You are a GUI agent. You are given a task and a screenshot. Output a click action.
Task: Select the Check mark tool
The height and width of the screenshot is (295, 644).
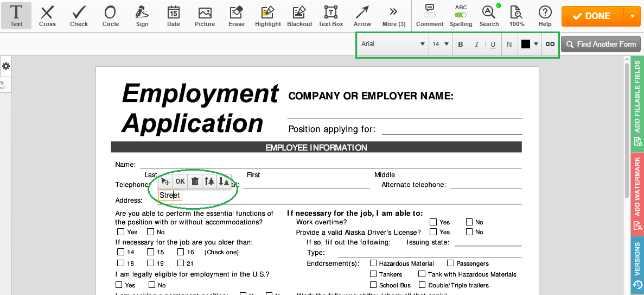tap(79, 16)
